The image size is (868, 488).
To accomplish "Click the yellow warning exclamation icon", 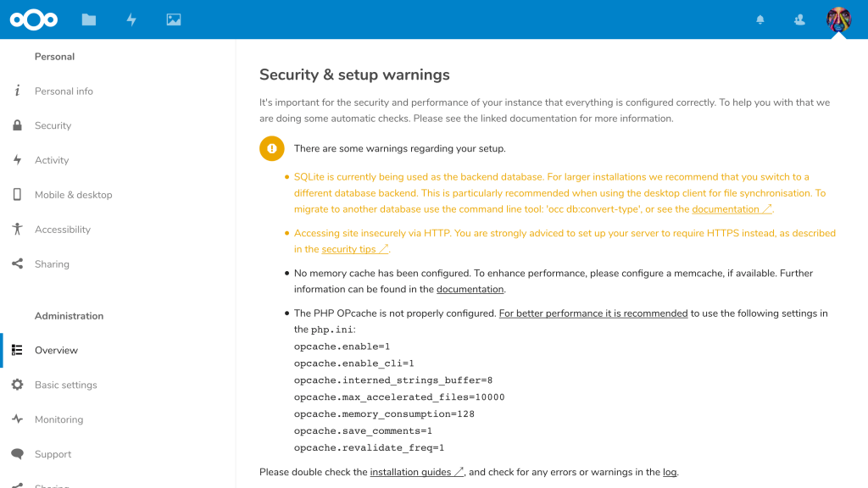I will click(272, 148).
